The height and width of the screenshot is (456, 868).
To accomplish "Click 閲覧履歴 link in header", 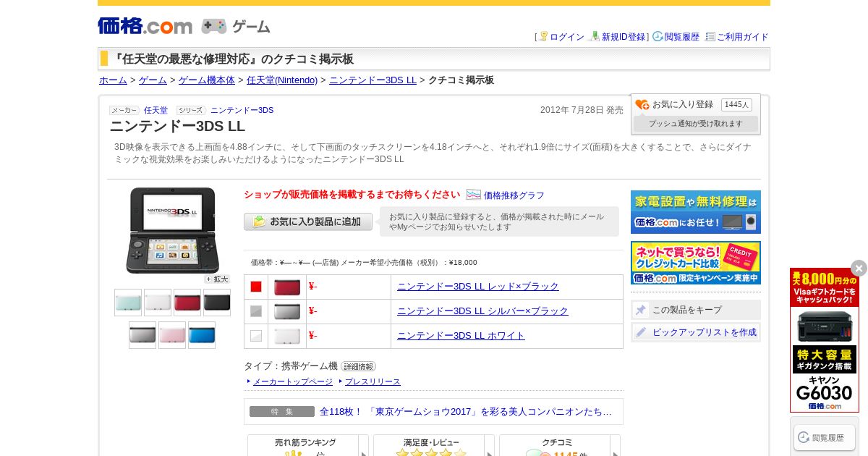I will [682, 37].
